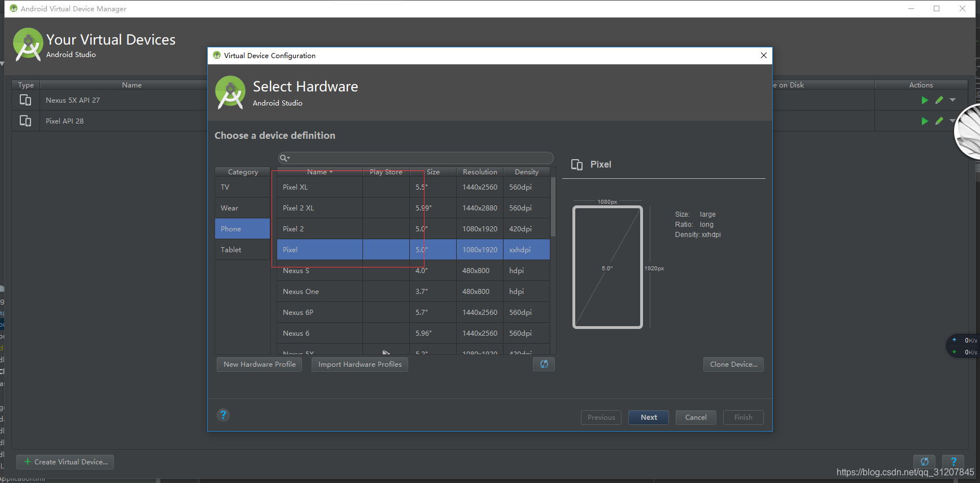Select the Phone category
980x483 pixels.
(242, 229)
